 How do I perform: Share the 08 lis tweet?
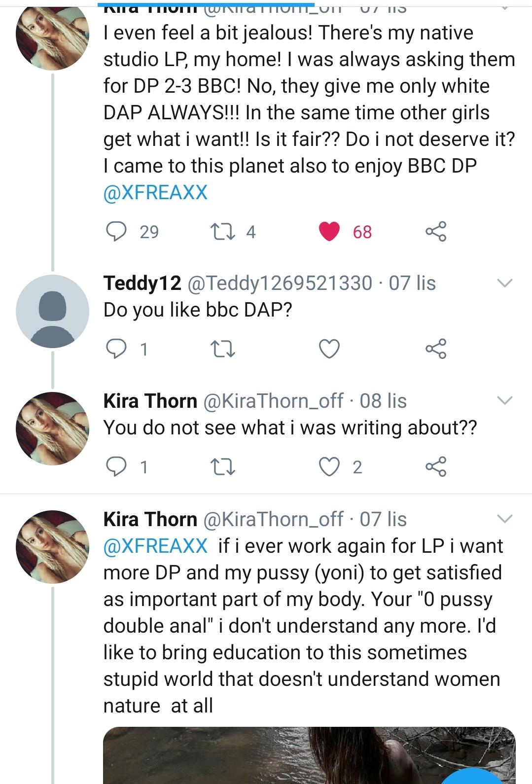pos(436,466)
